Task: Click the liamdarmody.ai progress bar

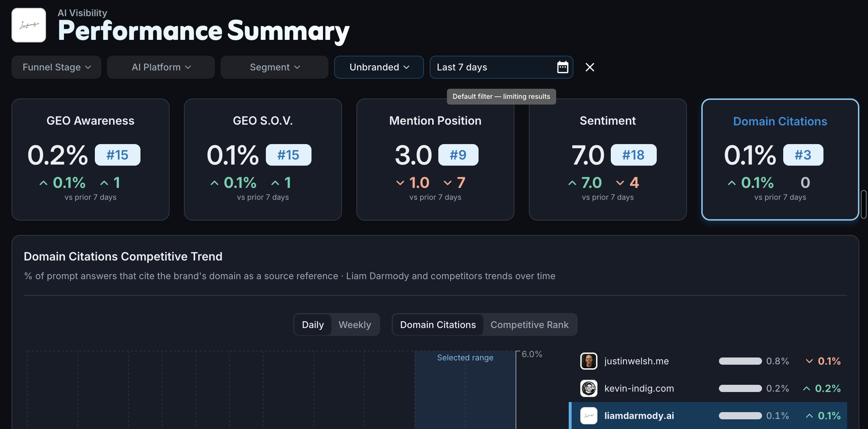Action: pyautogui.click(x=740, y=416)
